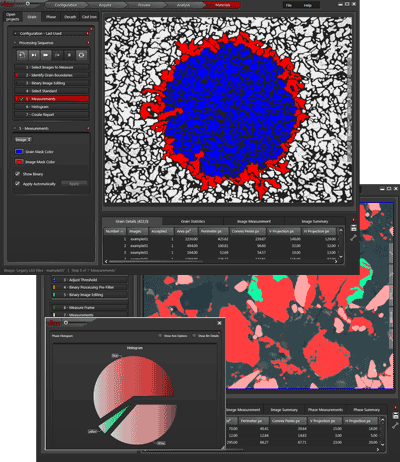Click the eye preview icon in sequence toolbar
The height and width of the screenshot is (462, 400).
pos(81,55)
